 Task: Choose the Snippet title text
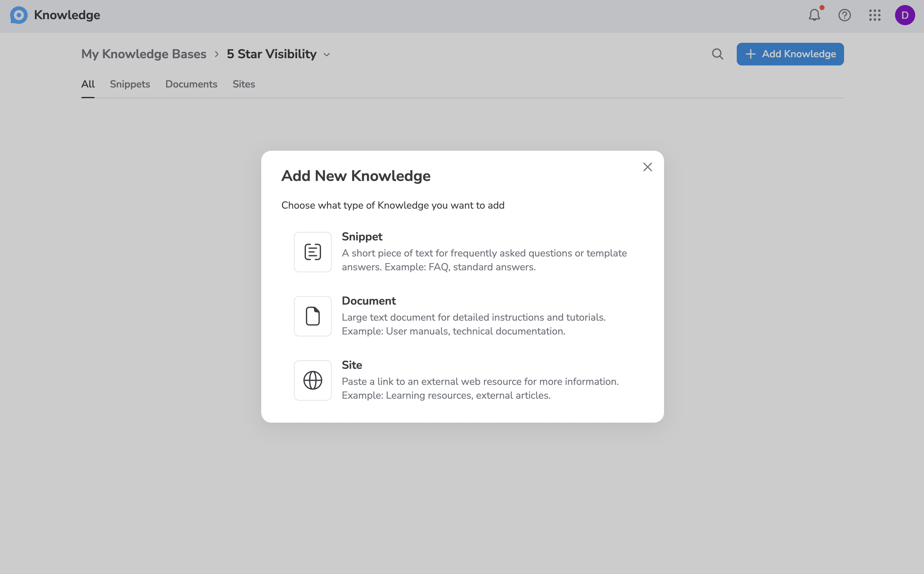pos(362,237)
